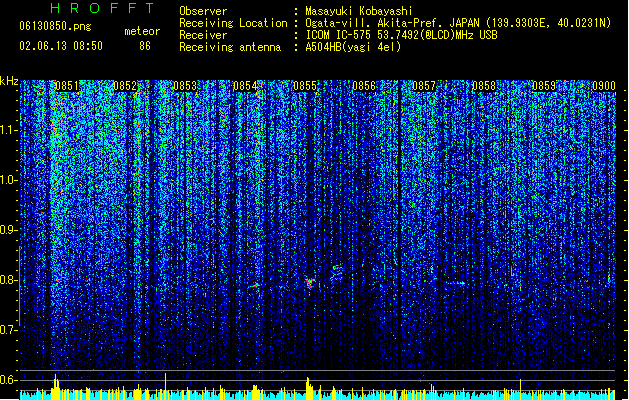
Task: Select the file name 06130850.png
Action: tap(55, 26)
